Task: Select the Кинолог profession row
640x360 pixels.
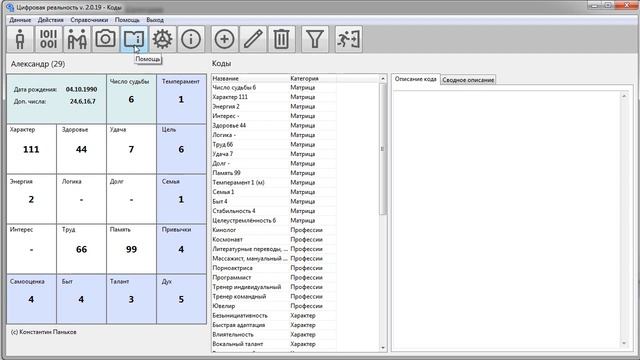Action: point(273,230)
